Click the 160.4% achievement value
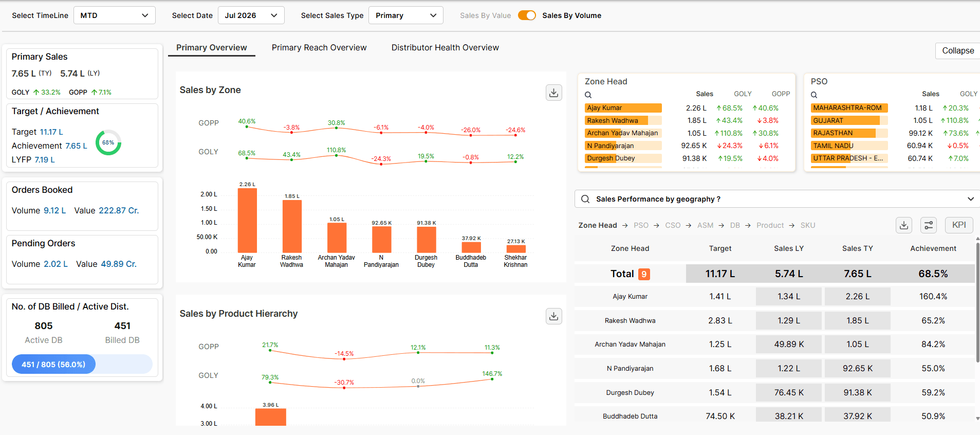Viewport: 980px width, 435px height. (x=933, y=297)
